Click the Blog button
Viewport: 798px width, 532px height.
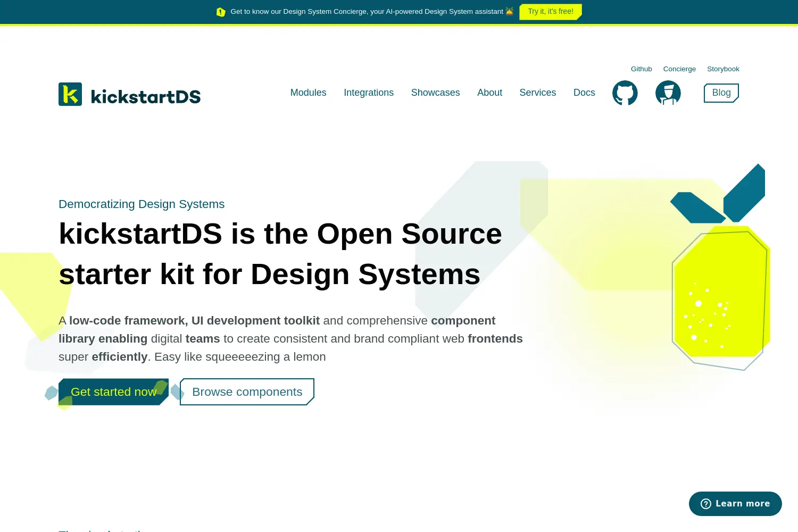click(x=721, y=93)
